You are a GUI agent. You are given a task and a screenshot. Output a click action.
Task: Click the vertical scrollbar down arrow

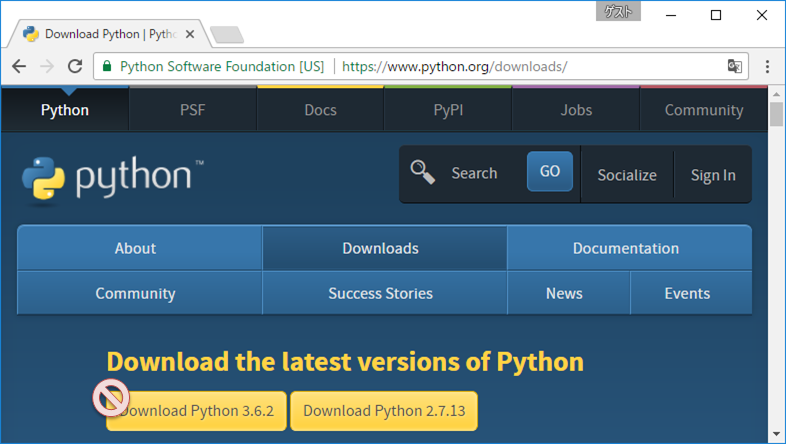(776, 435)
